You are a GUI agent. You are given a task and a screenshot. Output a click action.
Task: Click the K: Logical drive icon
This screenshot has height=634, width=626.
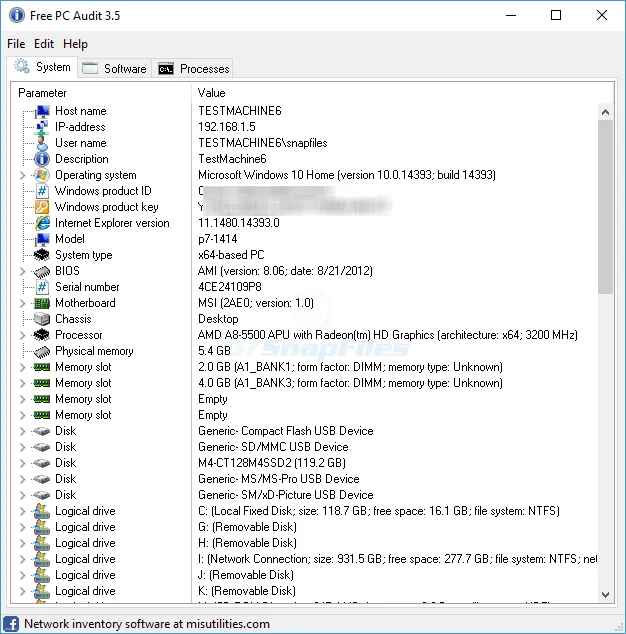coord(42,591)
